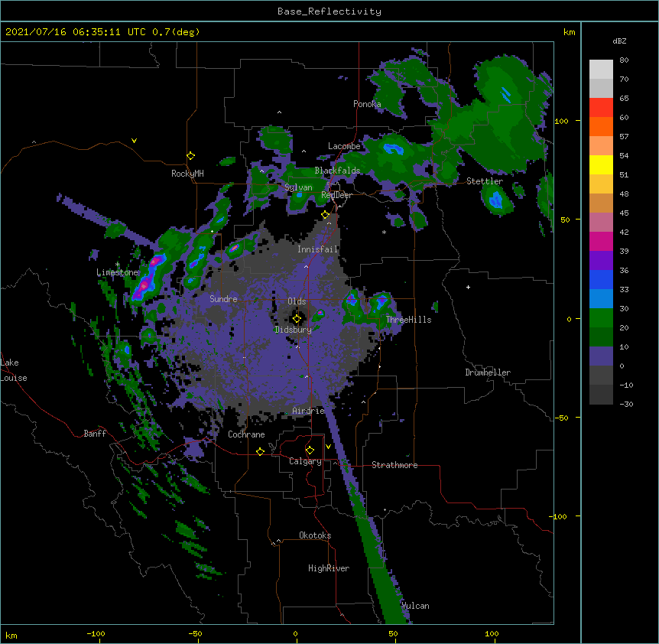
Task: Click the yellow V marker northwest of RockyMH
Action: (134, 141)
